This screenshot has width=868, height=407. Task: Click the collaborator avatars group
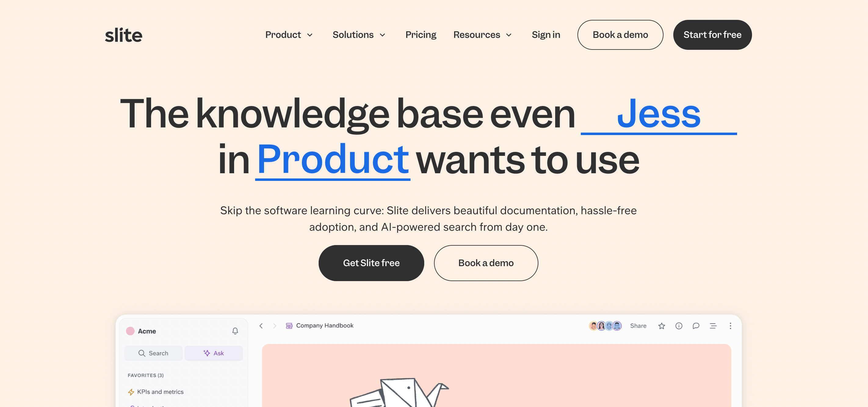click(605, 326)
